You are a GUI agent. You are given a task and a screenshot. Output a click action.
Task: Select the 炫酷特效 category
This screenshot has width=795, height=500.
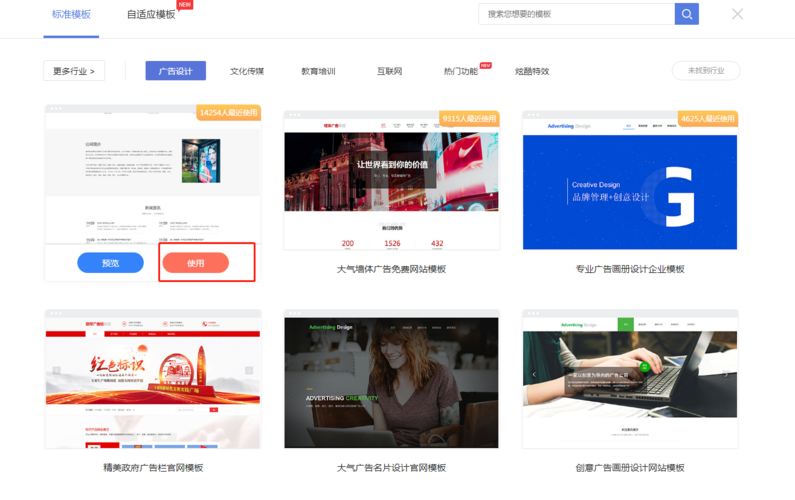coord(532,71)
